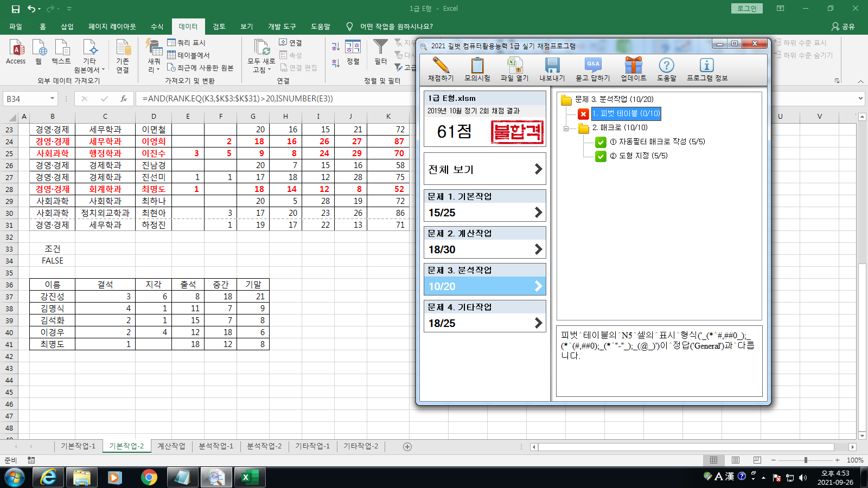Click the 채점하기 pencil icon
Image resolution: width=868 pixels, height=488 pixels.
pos(441,66)
